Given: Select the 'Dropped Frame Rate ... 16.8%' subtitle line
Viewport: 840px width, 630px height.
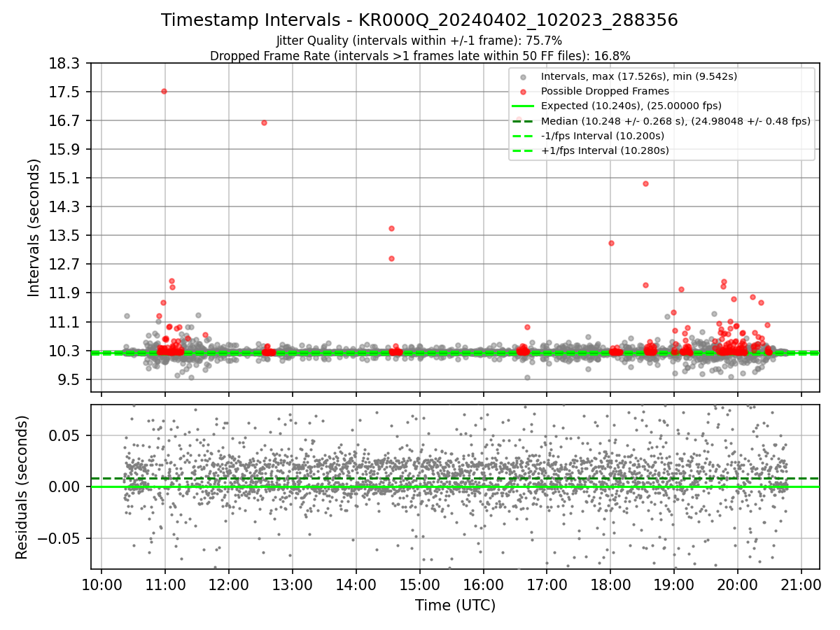Looking at the screenshot, I should (420, 55).
